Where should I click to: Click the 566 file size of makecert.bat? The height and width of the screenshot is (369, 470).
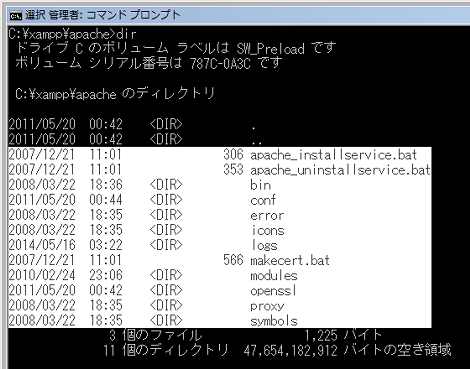pyautogui.click(x=233, y=260)
